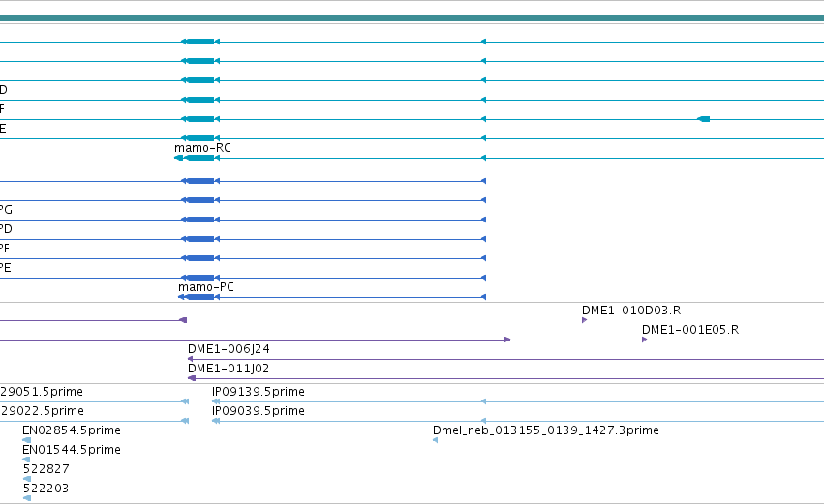This screenshot has height=504, width=824.
Task: Click the thick coding block under mamo-PC
Action: click(x=200, y=297)
